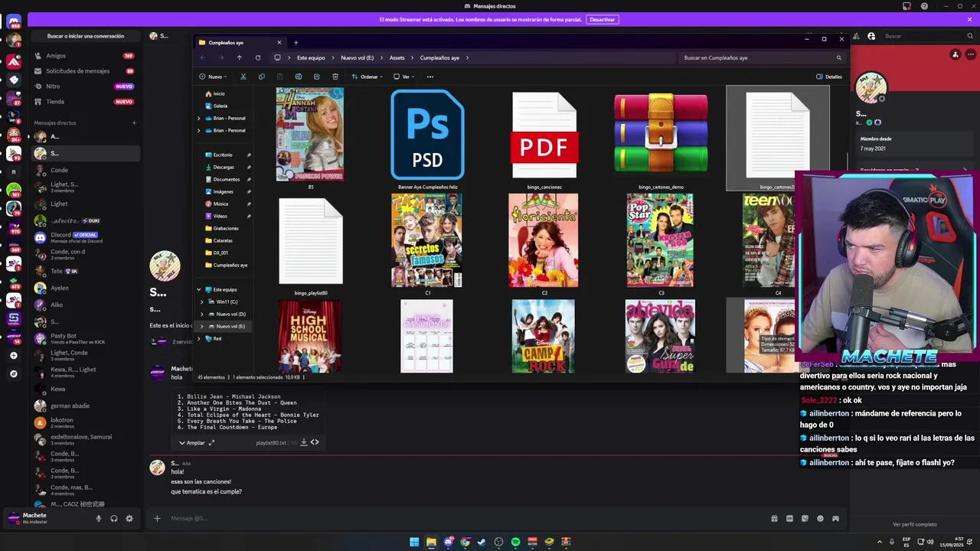Expand Win11 (C:) drive in tree
The image size is (980, 551).
point(202,302)
